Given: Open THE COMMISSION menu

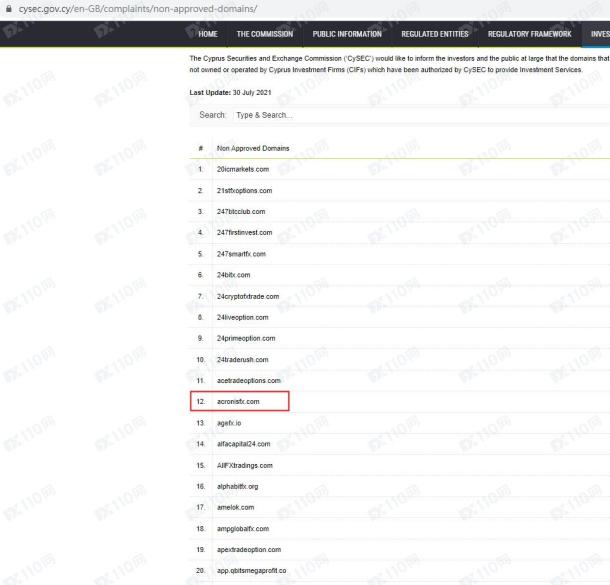Looking at the screenshot, I should (265, 34).
